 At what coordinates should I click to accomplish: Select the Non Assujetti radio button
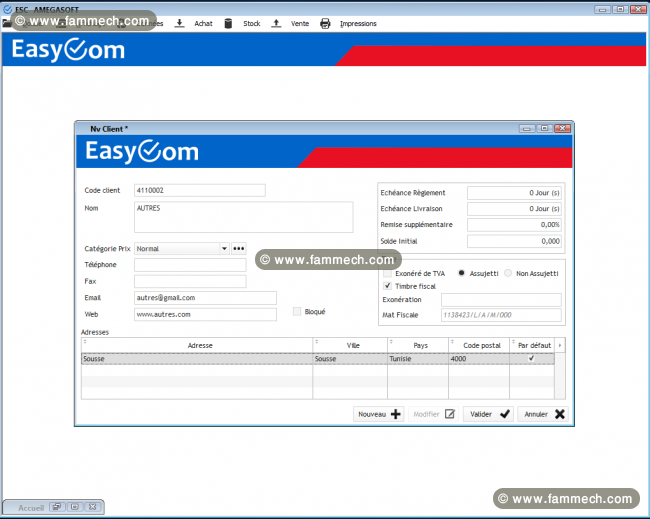(508, 273)
